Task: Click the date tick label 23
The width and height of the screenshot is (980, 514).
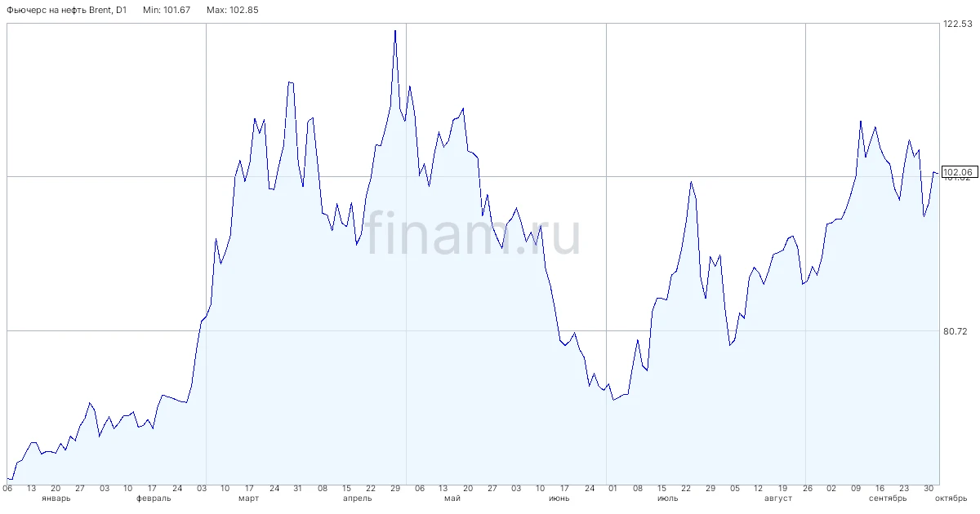Action: [x=904, y=488]
